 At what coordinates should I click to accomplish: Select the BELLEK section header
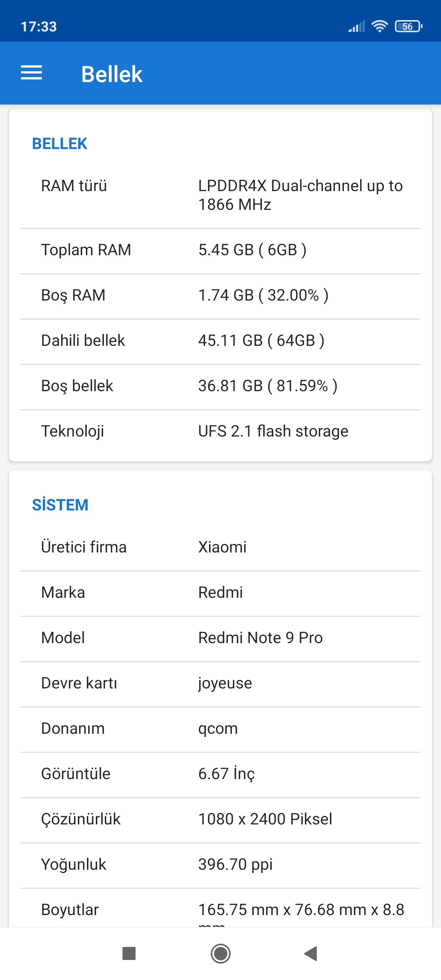pos(60,144)
